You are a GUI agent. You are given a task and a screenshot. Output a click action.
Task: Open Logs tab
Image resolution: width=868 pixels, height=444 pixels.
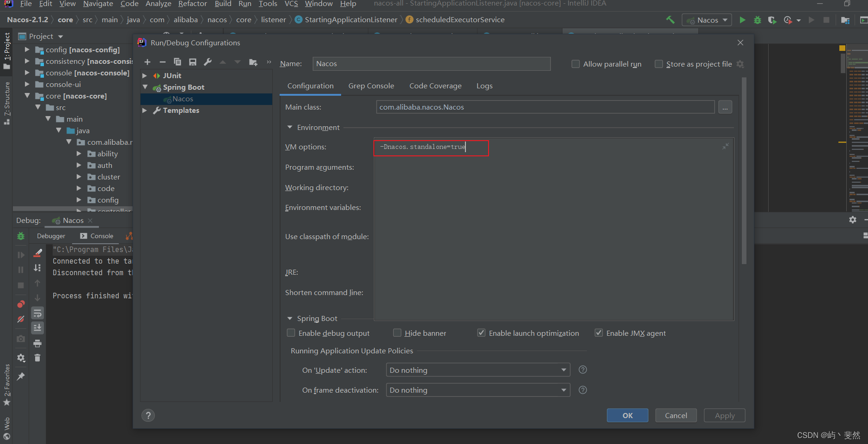[x=484, y=86]
